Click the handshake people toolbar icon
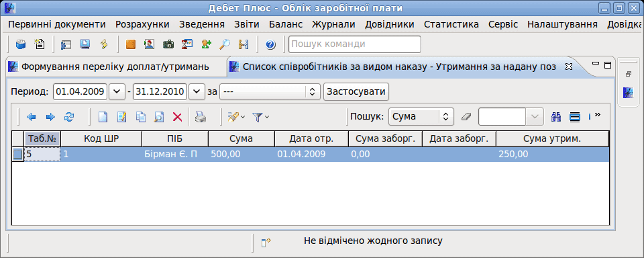The image size is (644, 258). (x=244, y=44)
